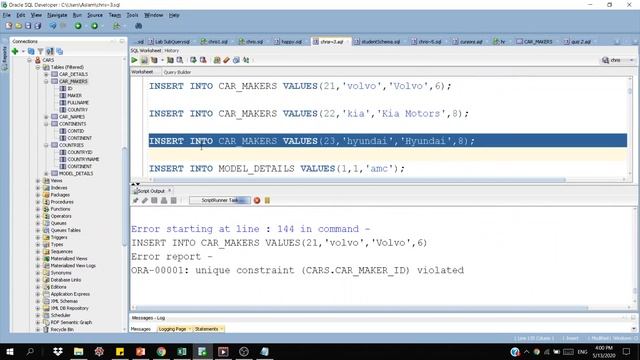
Task: Collapse the Tables (Filtered) node
Action: tap(38, 67)
